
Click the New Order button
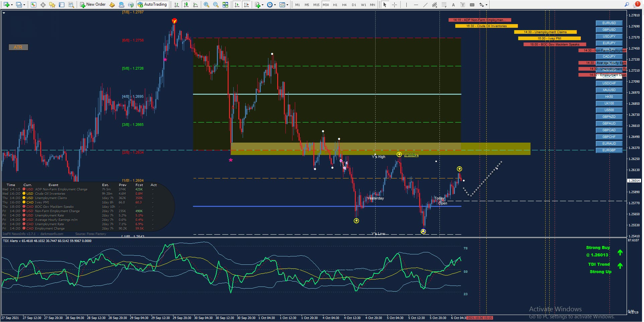point(93,5)
